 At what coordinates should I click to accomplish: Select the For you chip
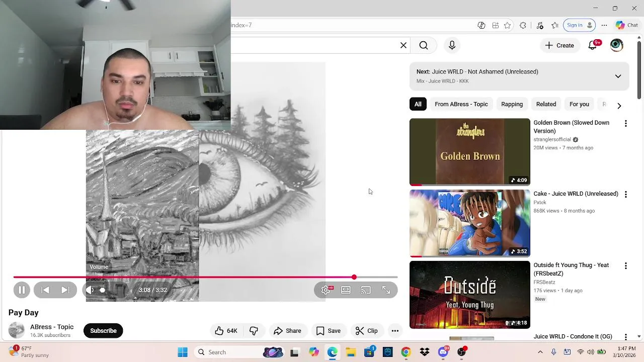(x=579, y=104)
